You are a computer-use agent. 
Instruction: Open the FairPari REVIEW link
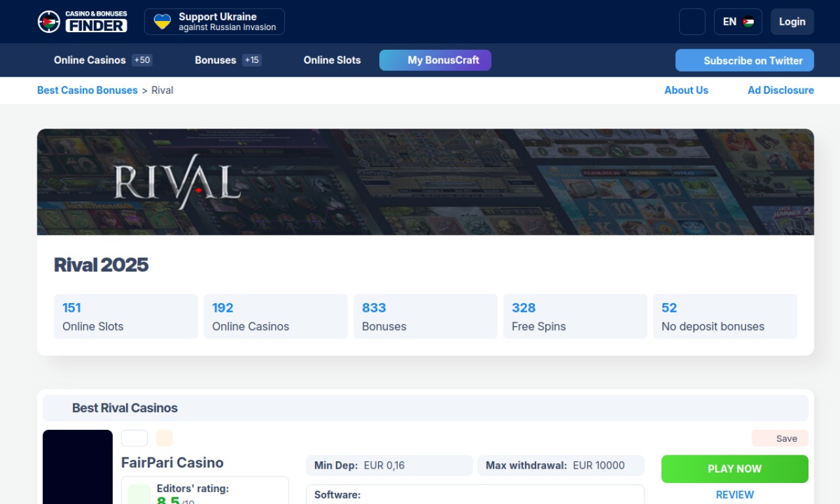[735, 495]
